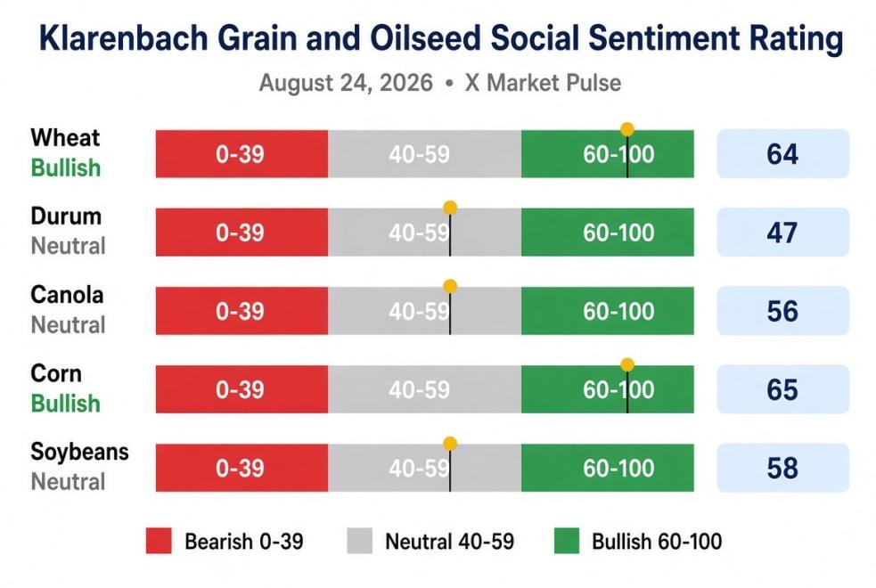Viewport: 876px width, 588px height.
Task: Click the green Bullish label under Corn
Action: click(66, 404)
